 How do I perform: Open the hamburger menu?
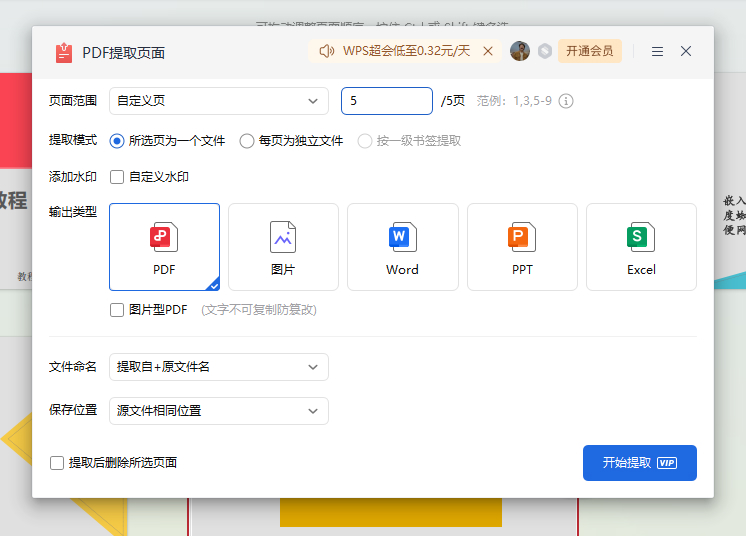(x=657, y=51)
